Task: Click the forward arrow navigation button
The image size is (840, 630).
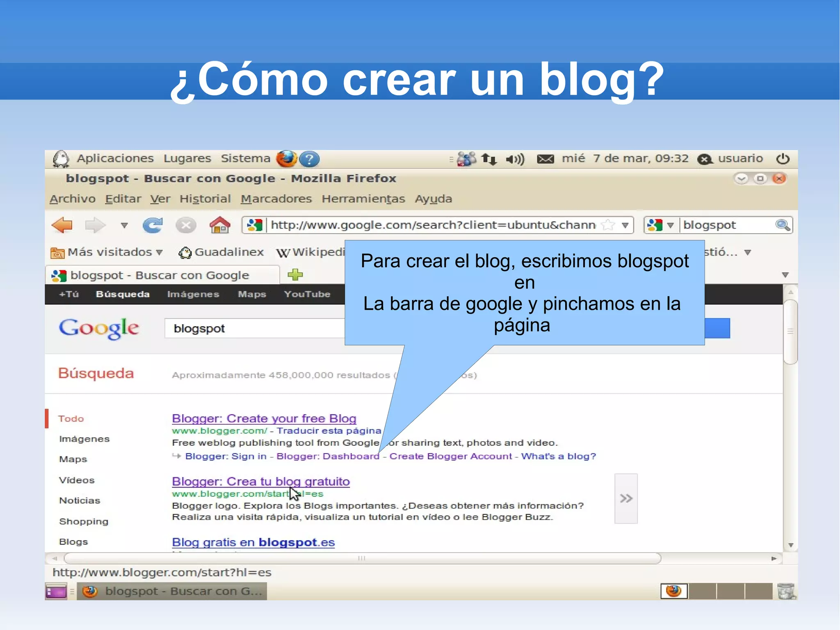Action: 95,225
